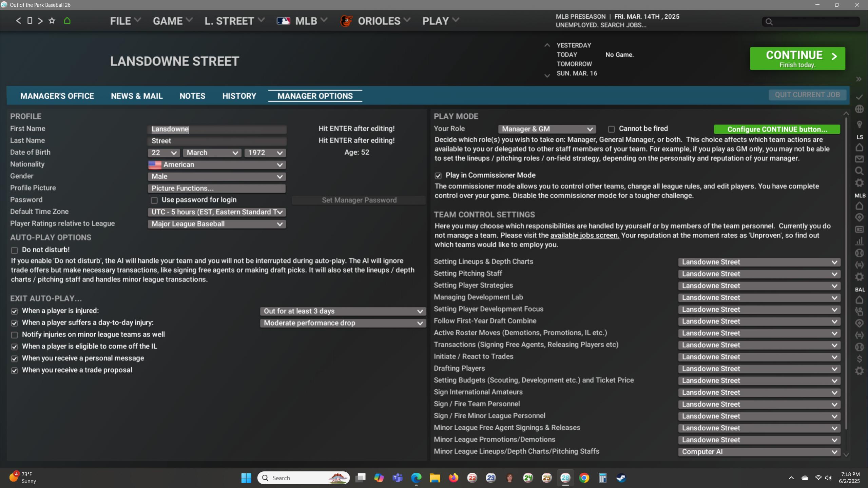Switch to the News & Mail tab
868x488 pixels.
[x=137, y=96]
